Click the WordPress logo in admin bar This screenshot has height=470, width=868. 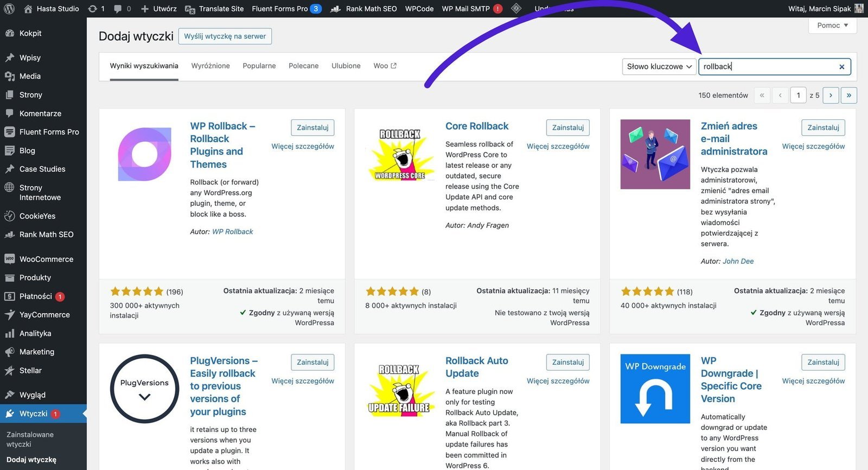(10, 9)
